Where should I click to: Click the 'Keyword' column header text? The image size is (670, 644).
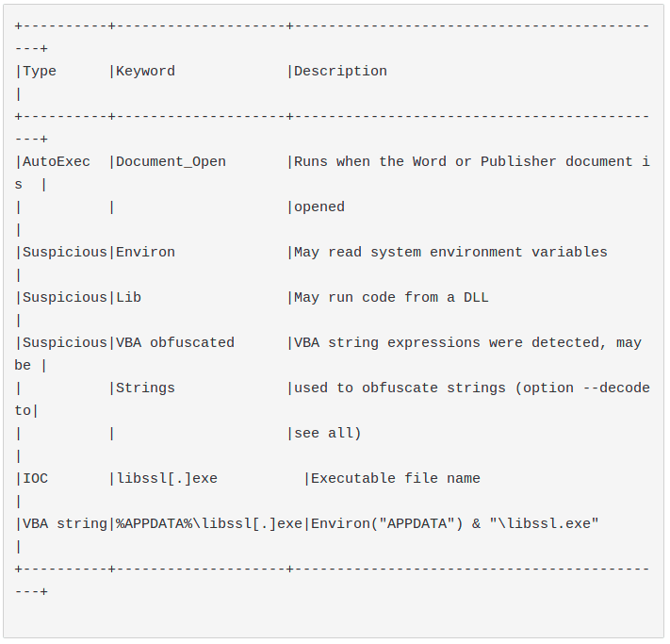pos(145,72)
